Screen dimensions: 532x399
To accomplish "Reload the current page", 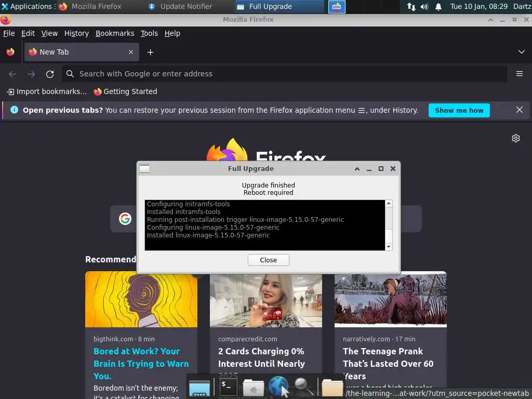I will (50, 74).
